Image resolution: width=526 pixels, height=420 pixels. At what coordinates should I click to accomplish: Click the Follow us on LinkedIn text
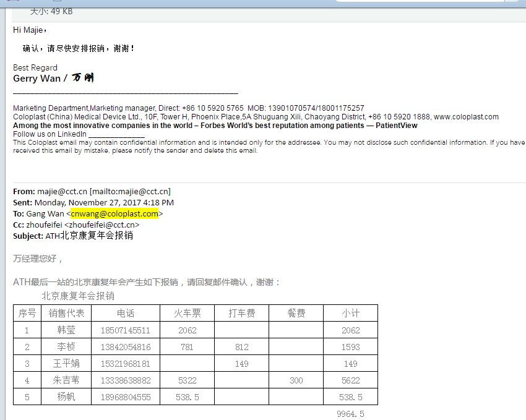[50, 134]
